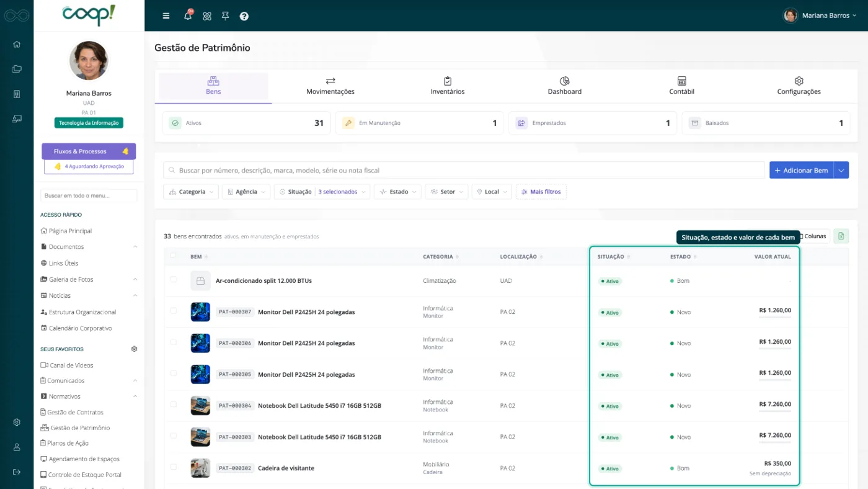The width and height of the screenshot is (868, 489).
Task: Switch to the Movimentações tab
Action: click(x=330, y=86)
